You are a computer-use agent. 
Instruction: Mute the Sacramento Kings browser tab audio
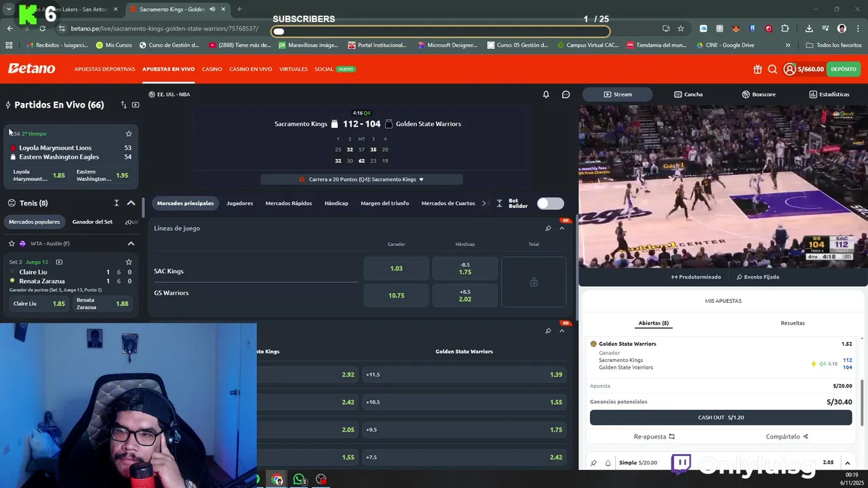coord(212,9)
